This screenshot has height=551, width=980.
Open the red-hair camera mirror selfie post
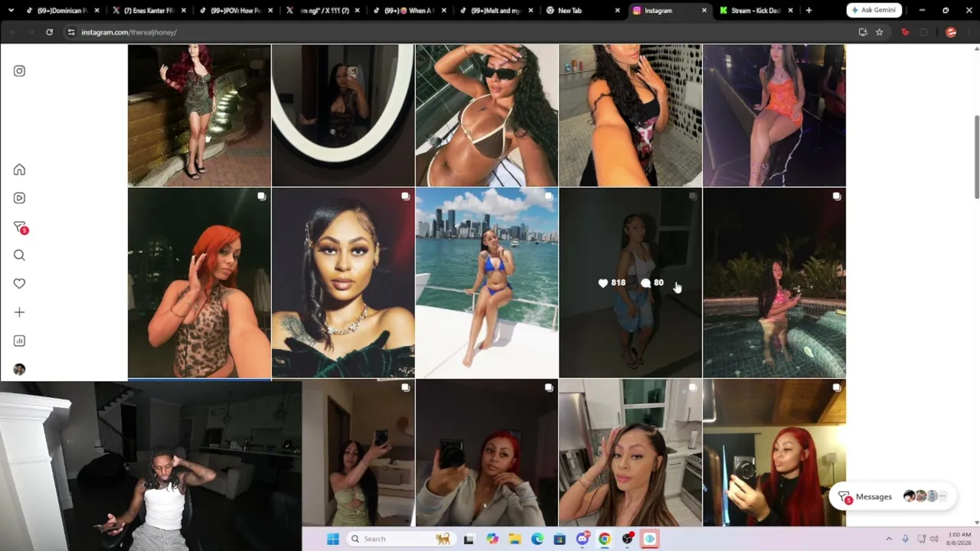pos(774,453)
